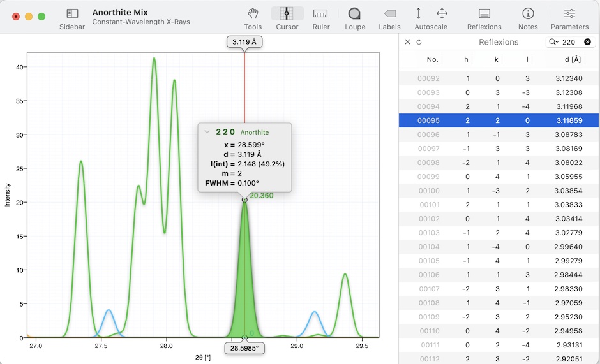Select the Loupe magnifier tool

coord(355,13)
